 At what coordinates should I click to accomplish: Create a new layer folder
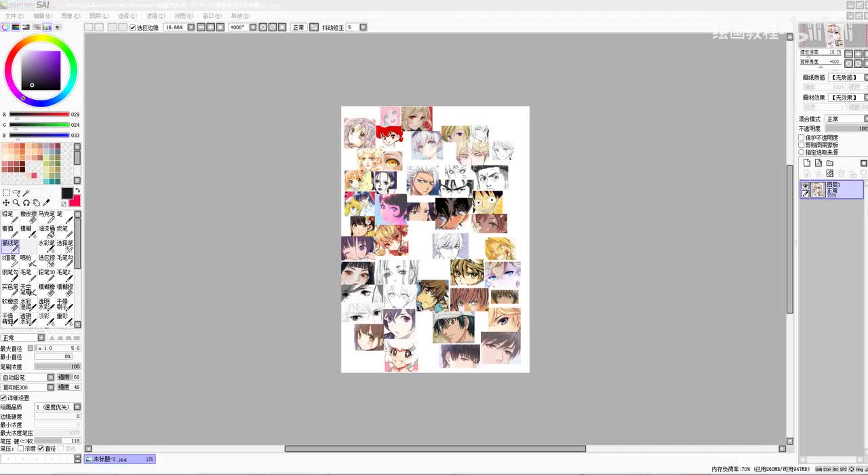pyautogui.click(x=829, y=163)
